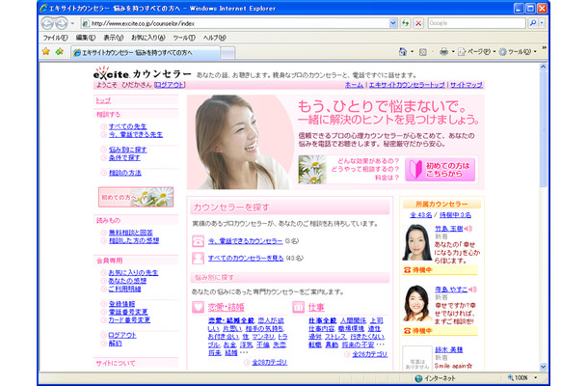588x386 pixels.
Task: Click the telephone icon beside 今、電話できるカウンセラー
Action: 198,240
